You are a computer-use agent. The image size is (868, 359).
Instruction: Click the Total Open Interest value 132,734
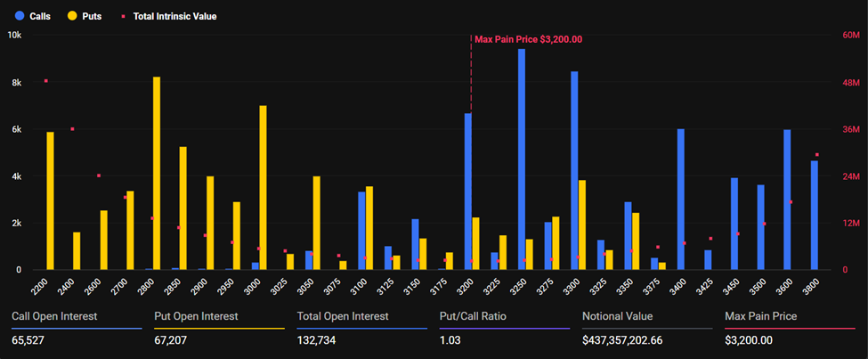click(316, 340)
